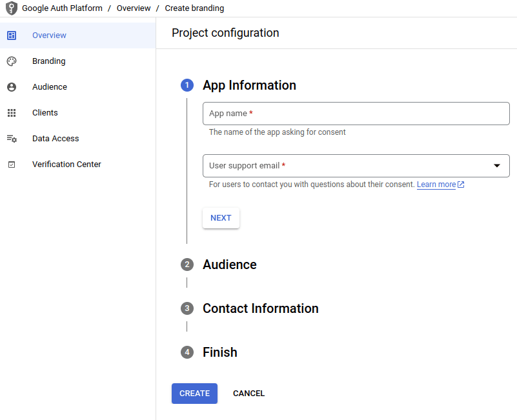Click the external link icon beside Learn more
This screenshot has height=420, width=517.
point(461,185)
